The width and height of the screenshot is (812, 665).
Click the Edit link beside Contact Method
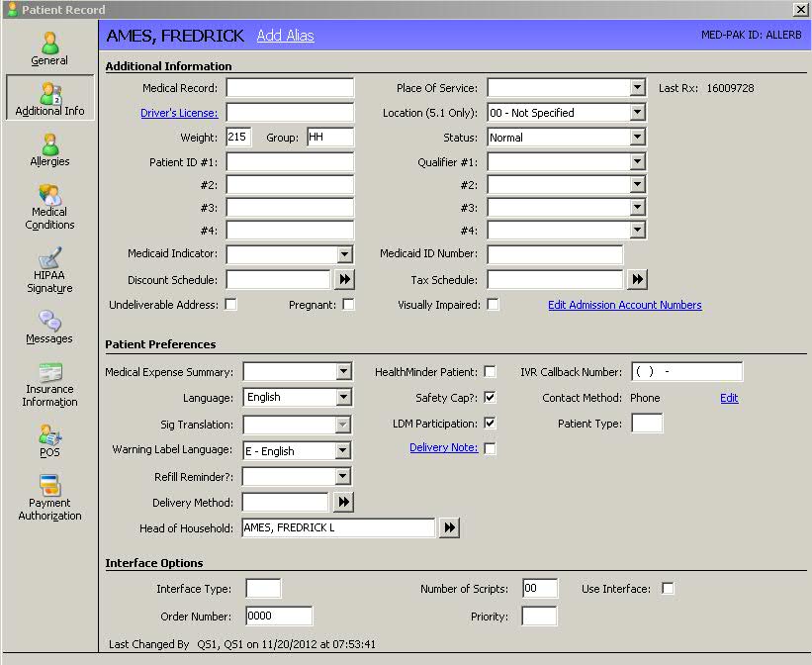click(x=729, y=398)
